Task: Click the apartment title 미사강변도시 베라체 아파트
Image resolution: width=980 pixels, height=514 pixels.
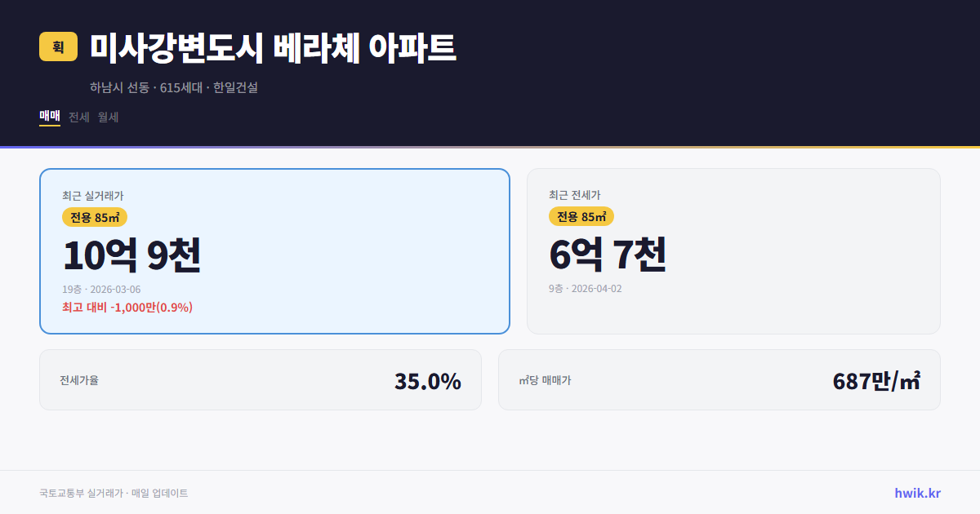Action: (x=273, y=47)
